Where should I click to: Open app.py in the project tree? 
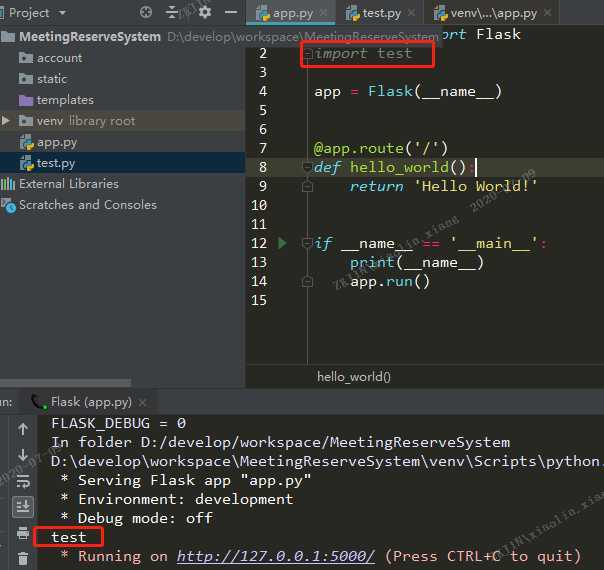click(57, 142)
